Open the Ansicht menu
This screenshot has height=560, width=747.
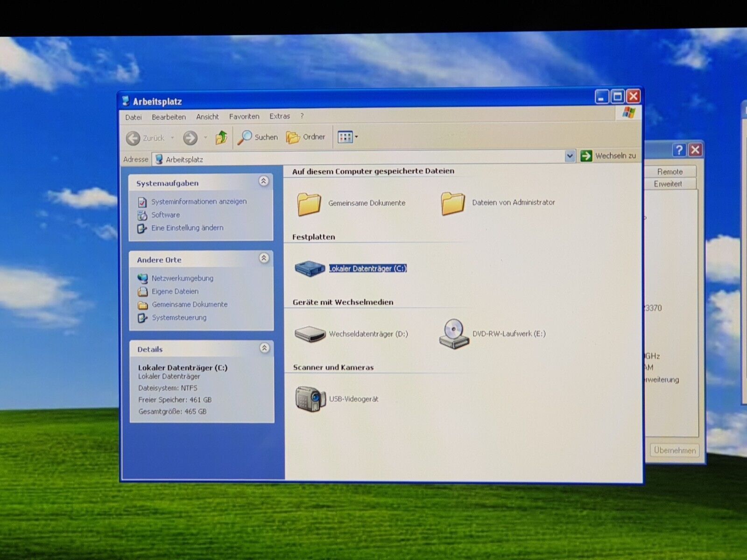[207, 117]
